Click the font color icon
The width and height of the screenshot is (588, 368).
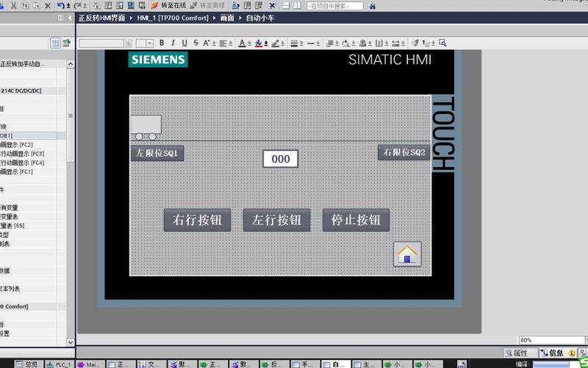point(242,43)
